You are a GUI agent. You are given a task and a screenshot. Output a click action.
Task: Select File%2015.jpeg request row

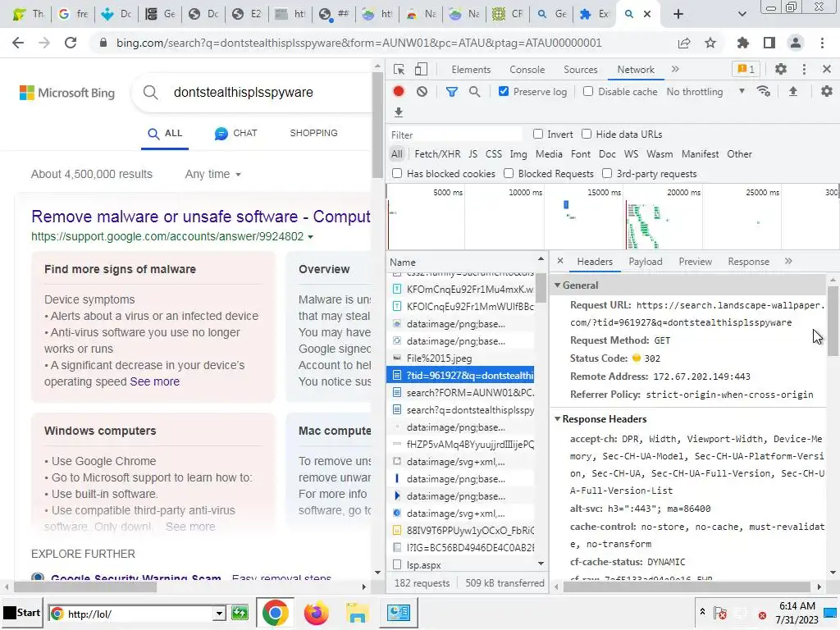coord(461,358)
